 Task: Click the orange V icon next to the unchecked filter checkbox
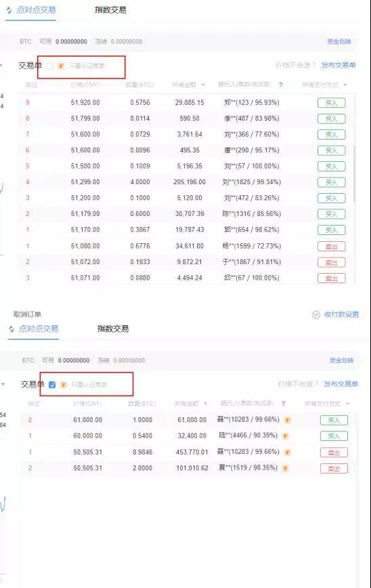61,66
